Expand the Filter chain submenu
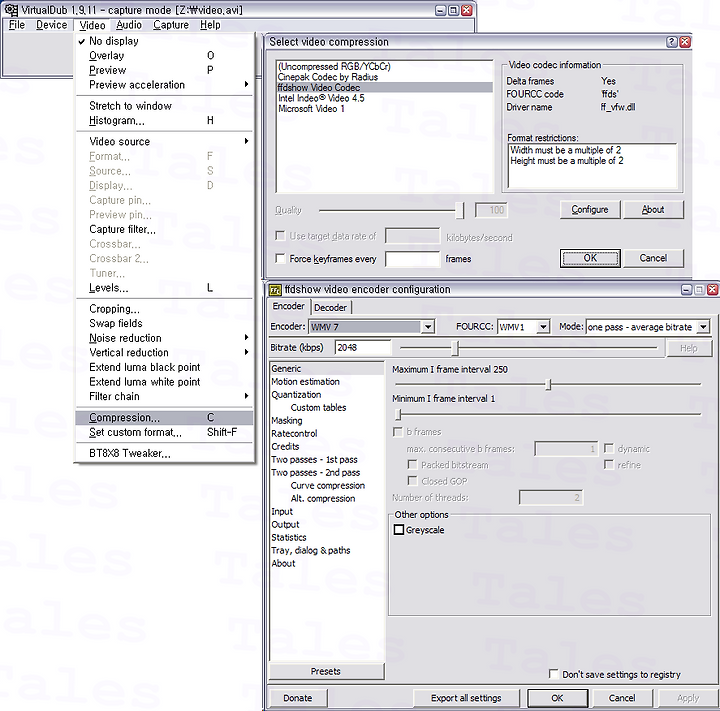Image resolution: width=720 pixels, height=711 pixels. (x=164, y=396)
